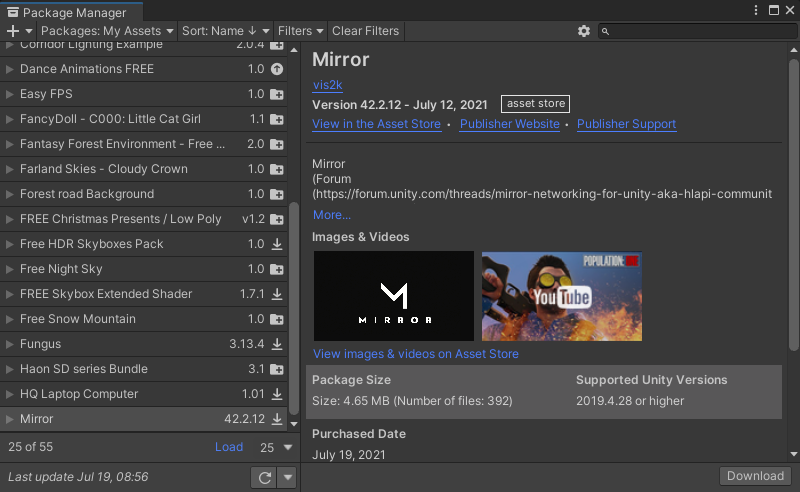
Task: Focus the package search field
Action: [x=697, y=31]
